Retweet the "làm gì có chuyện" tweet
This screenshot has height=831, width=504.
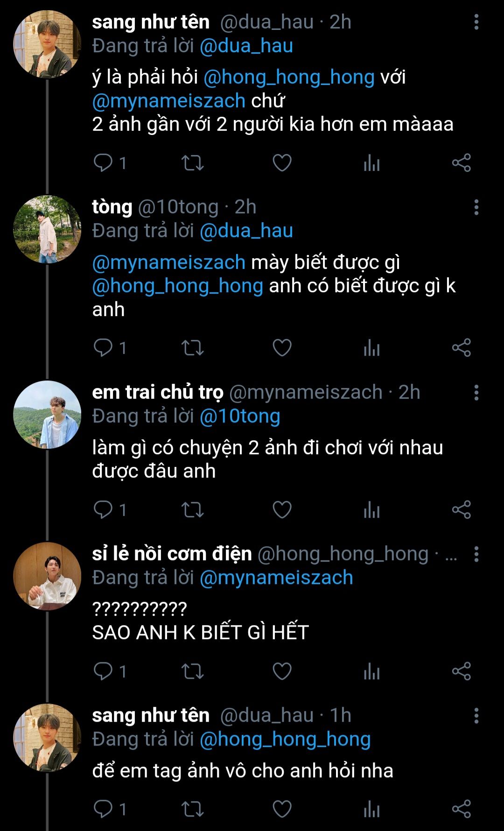(192, 509)
